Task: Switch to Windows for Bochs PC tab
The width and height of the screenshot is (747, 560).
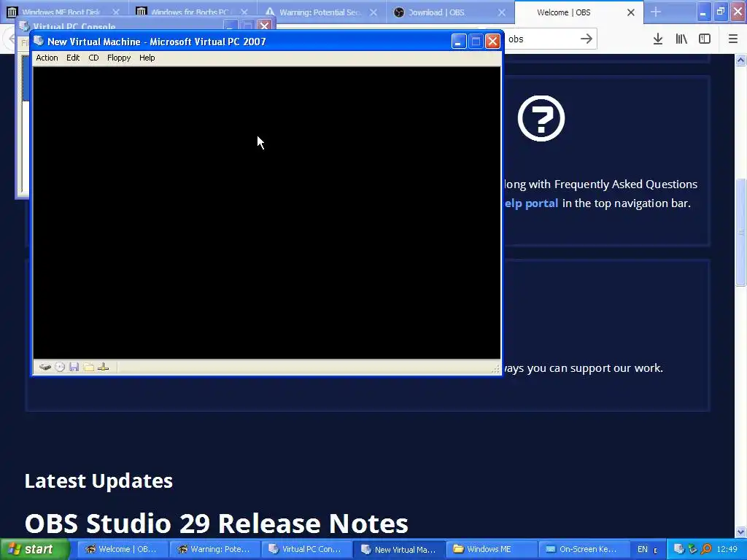Action: (190, 12)
